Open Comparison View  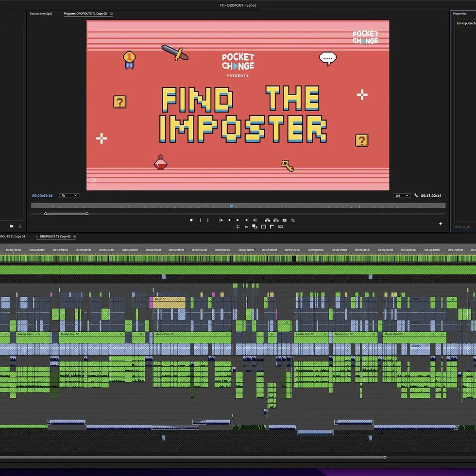coord(280,227)
